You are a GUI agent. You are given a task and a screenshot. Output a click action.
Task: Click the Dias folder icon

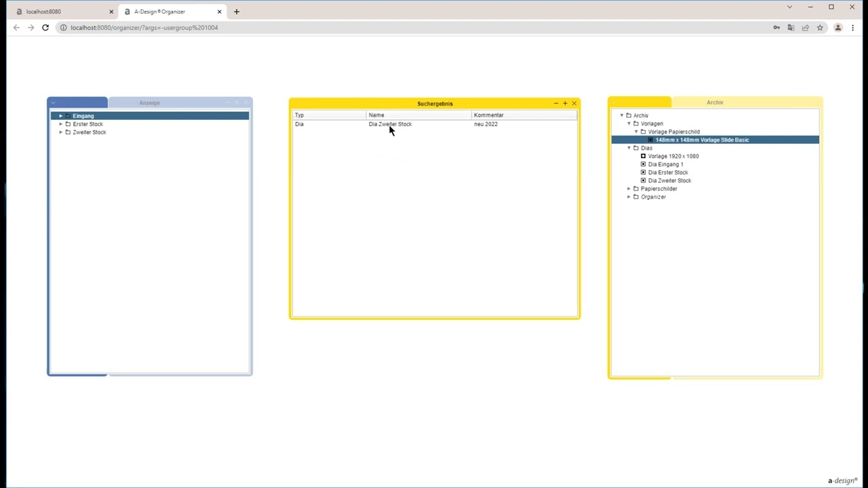click(x=636, y=148)
